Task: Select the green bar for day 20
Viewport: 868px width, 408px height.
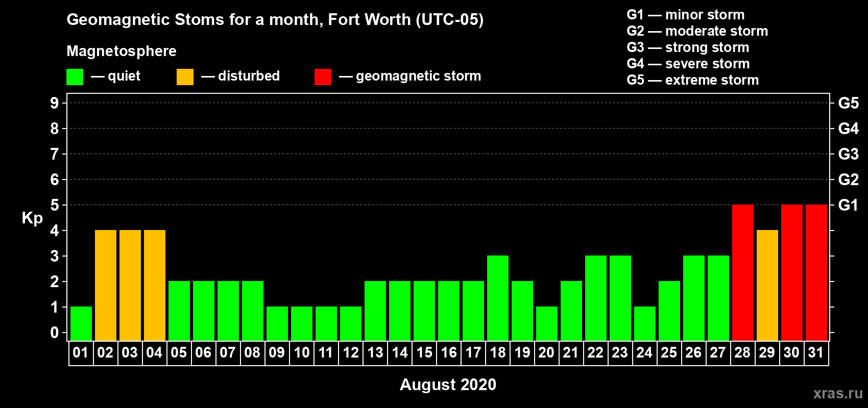Action: [547, 324]
